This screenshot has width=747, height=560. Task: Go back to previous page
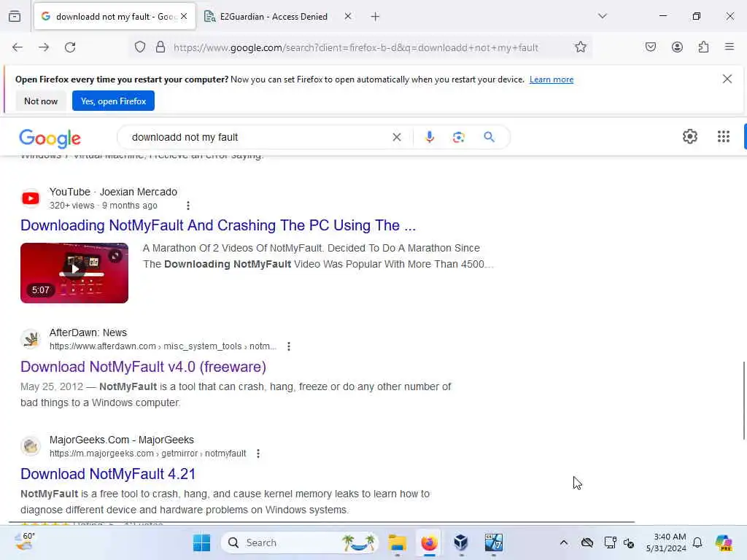pyautogui.click(x=18, y=47)
